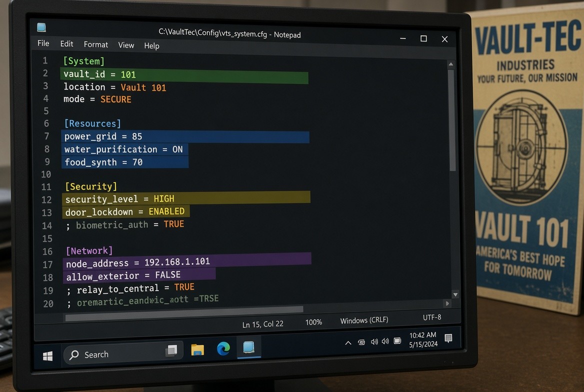Open Task View from the taskbar
584x392 pixels.
tap(171, 350)
